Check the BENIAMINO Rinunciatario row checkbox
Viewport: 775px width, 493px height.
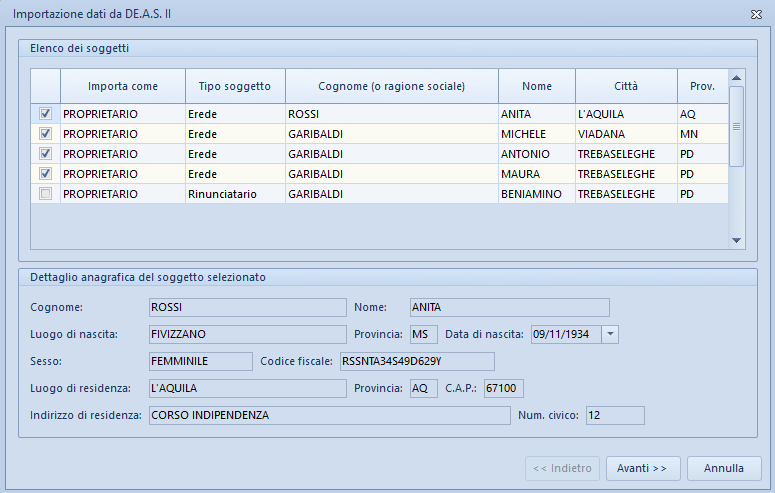pyautogui.click(x=45, y=194)
